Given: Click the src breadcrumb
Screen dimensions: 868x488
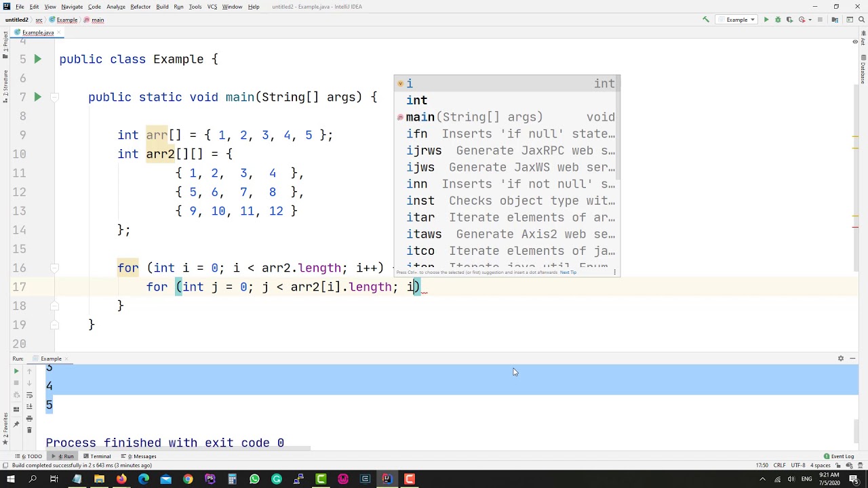Looking at the screenshot, I should (39, 20).
